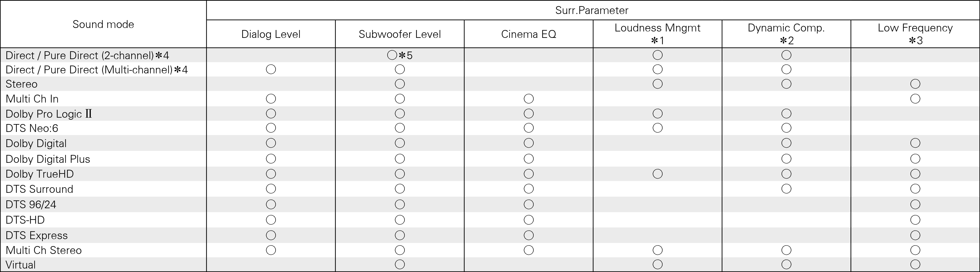The height and width of the screenshot is (272, 980).
Task: Click the Surr.Parameter header
Action: [592, 10]
